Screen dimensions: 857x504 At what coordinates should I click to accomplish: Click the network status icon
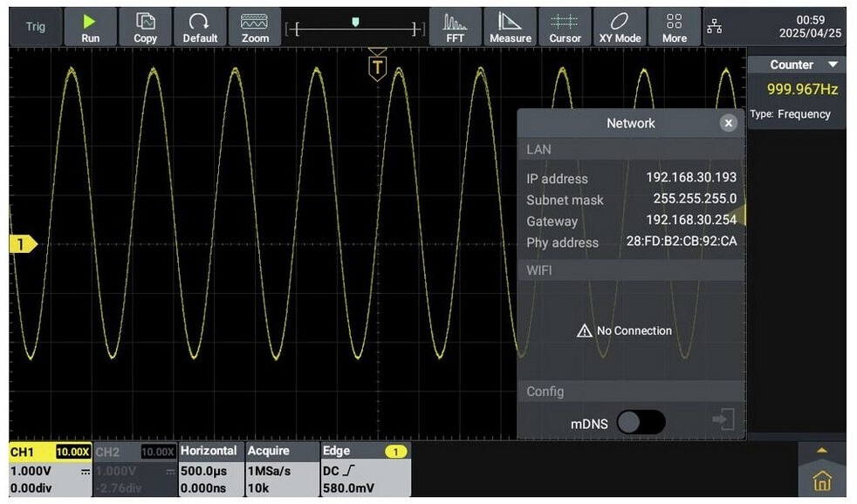pyautogui.click(x=715, y=27)
